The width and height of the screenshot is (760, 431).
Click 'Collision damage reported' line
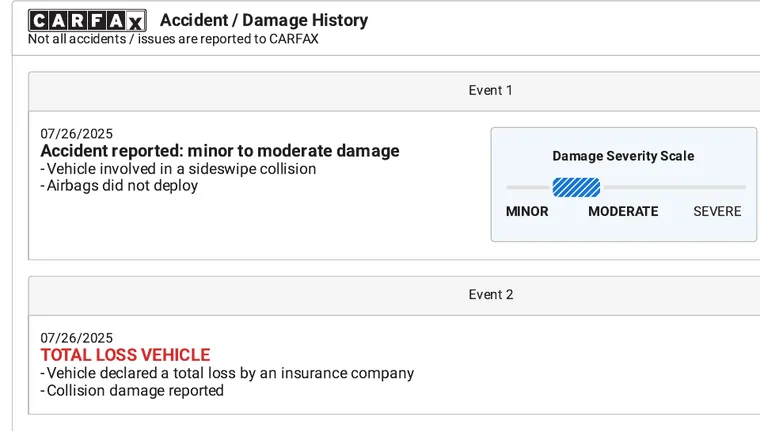point(132,390)
